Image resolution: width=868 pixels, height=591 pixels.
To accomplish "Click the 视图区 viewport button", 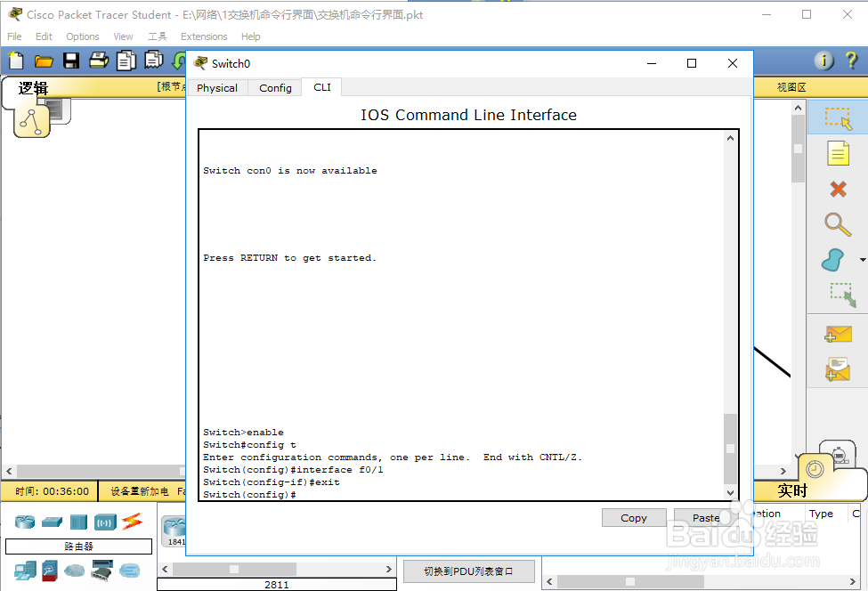I will (791, 87).
